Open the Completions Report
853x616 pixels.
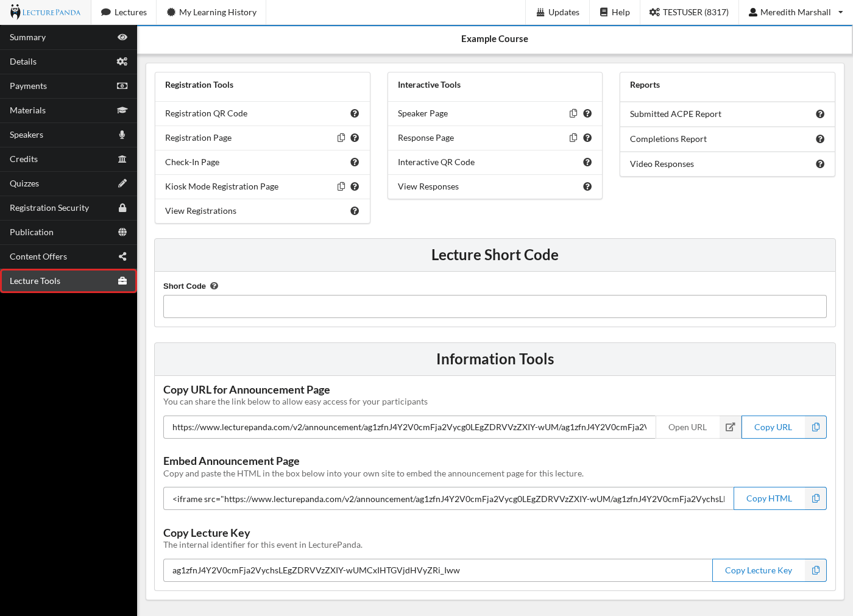[668, 139]
